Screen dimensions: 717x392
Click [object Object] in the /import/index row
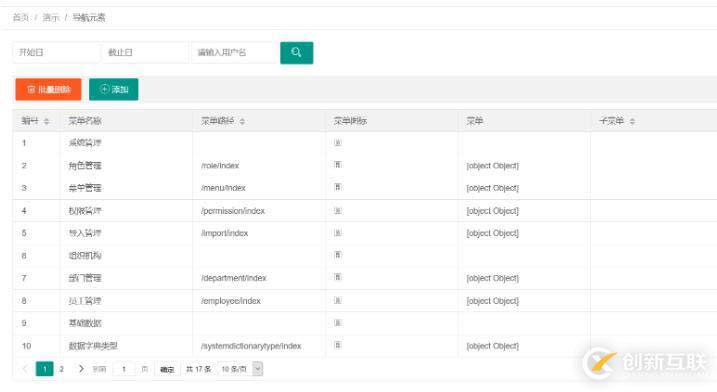(x=492, y=233)
